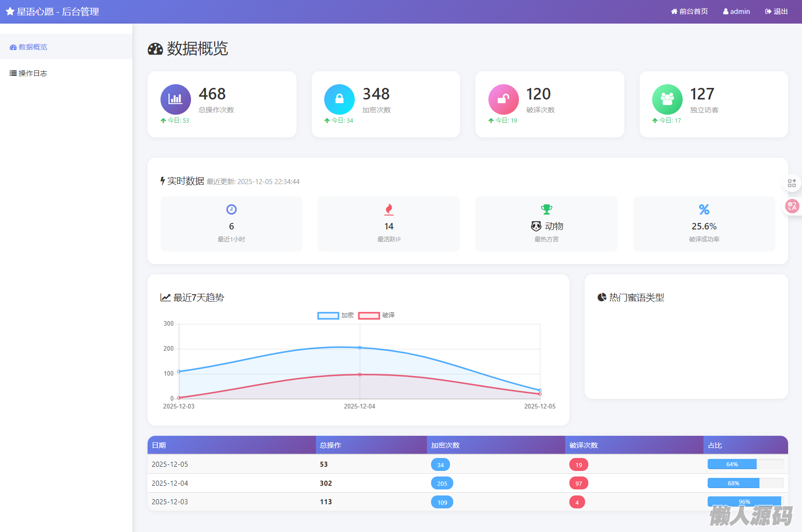Click the translate floating icon at right edge

point(792,206)
